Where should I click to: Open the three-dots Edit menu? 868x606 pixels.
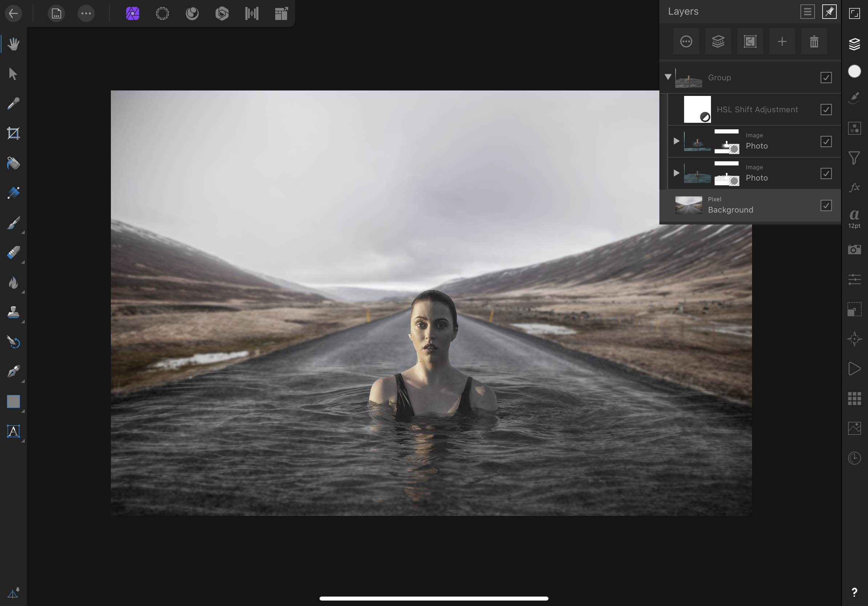(86, 13)
